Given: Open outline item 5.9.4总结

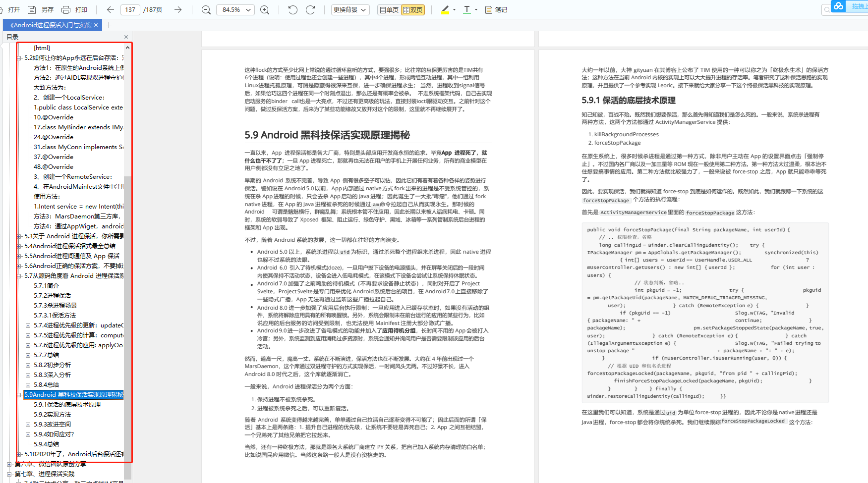Looking at the screenshot, I should (46, 444).
